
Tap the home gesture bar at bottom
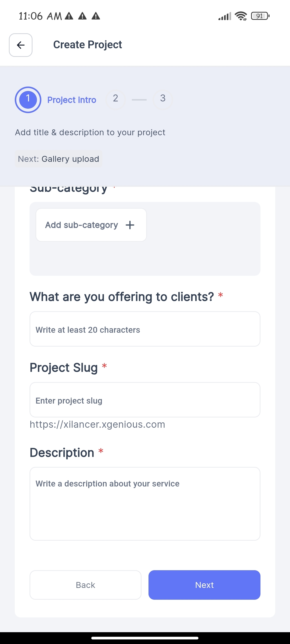tap(145, 638)
